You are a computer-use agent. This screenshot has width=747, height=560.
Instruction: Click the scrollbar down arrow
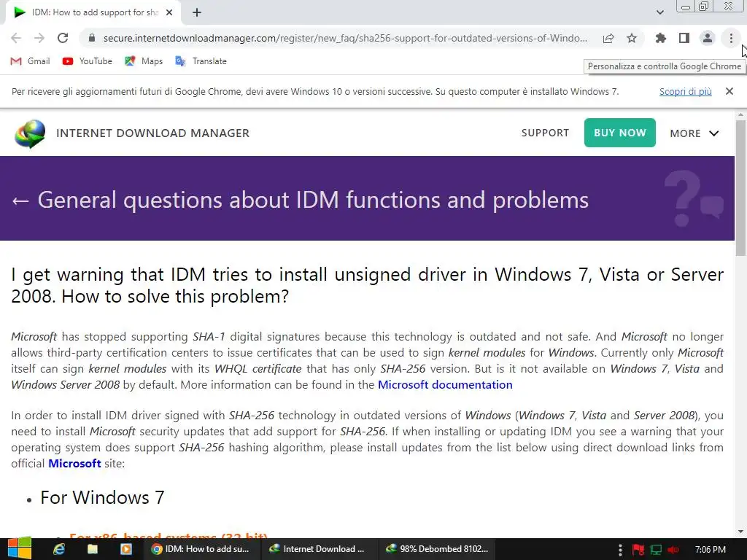click(741, 532)
